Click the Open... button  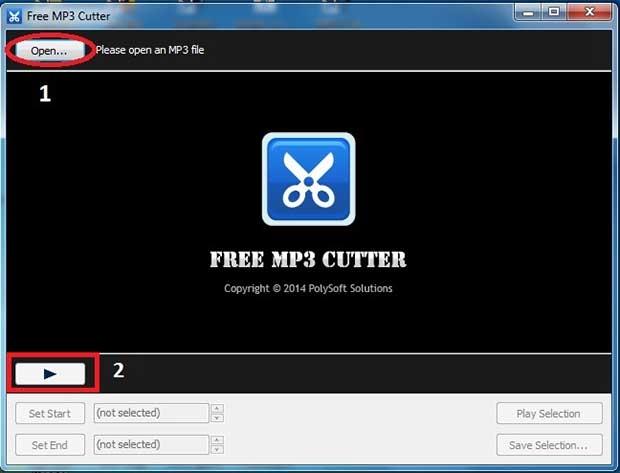pyautogui.click(x=49, y=50)
